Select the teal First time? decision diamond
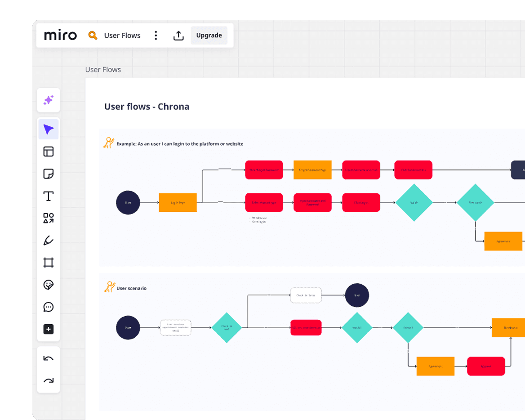Screen dimensions: 525x420 click(x=476, y=203)
